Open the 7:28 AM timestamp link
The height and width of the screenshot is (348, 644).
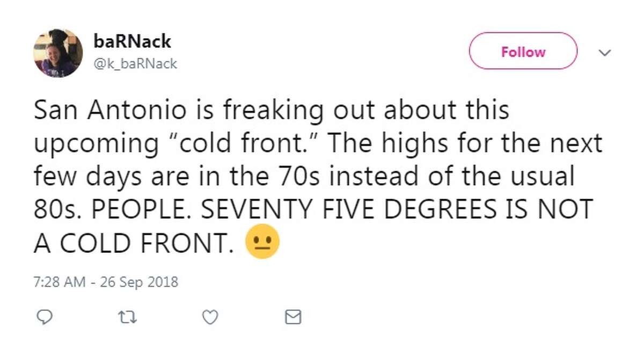coord(57,281)
